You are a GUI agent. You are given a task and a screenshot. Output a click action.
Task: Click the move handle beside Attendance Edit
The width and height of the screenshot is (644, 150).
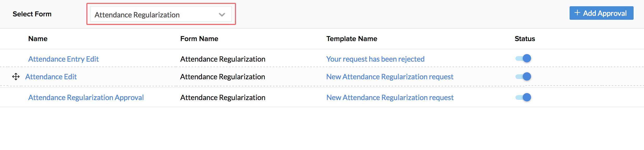point(16,77)
